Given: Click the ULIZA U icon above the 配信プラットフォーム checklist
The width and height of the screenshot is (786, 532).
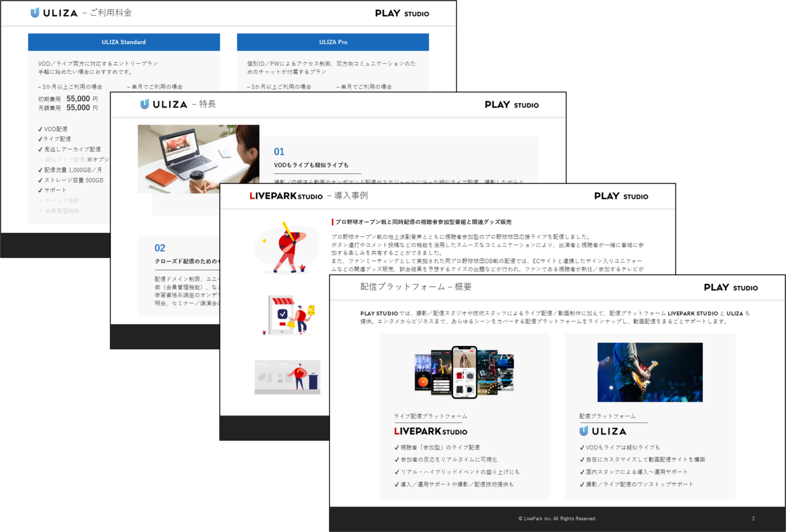Looking at the screenshot, I should (585, 431).
